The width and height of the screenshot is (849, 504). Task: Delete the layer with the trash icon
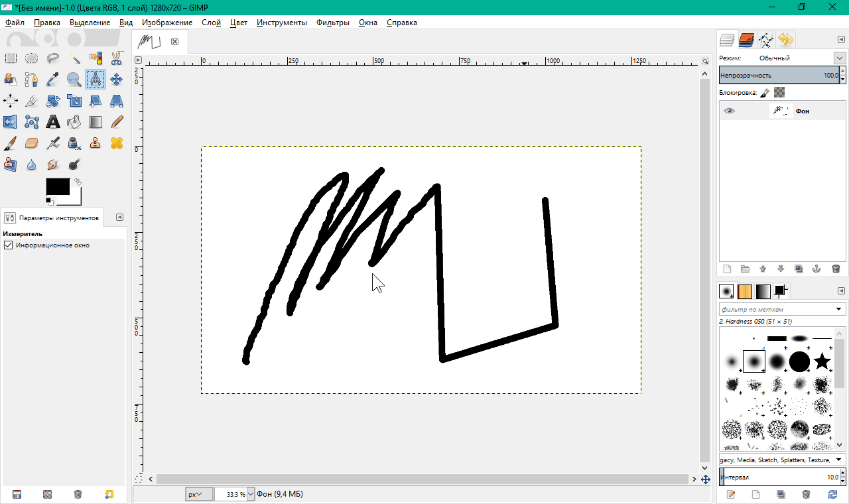point(835,269)
